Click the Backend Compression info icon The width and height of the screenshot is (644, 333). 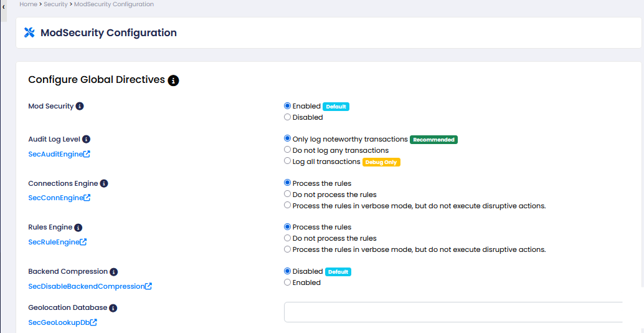point(113,272)
